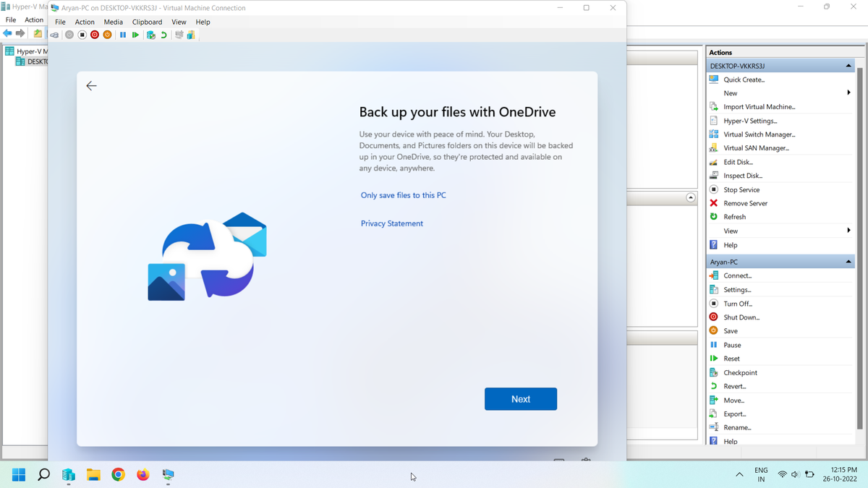This screenshot has height=488, width=868.
Task: Click the green Reset toolbar icon
Action: [x=135, y=35]
